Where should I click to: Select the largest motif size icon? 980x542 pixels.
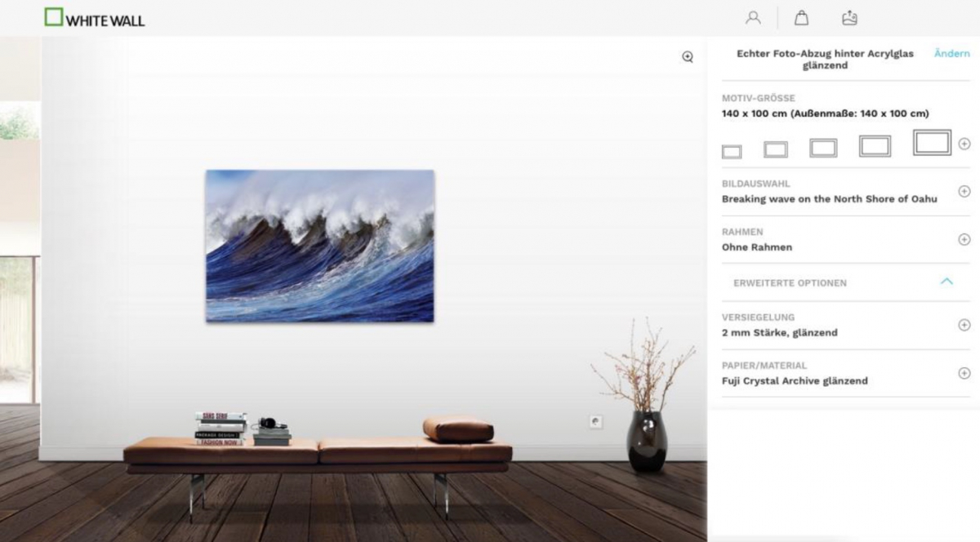click(932, 142)
